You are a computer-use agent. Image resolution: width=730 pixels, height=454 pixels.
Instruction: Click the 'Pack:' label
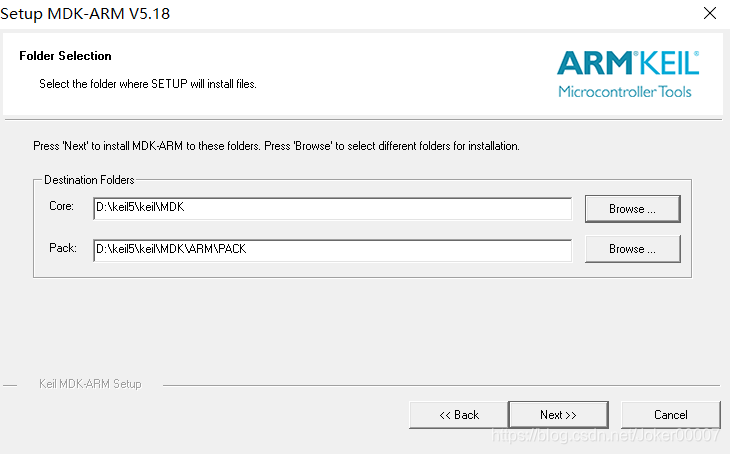click(x=63, y=248)
